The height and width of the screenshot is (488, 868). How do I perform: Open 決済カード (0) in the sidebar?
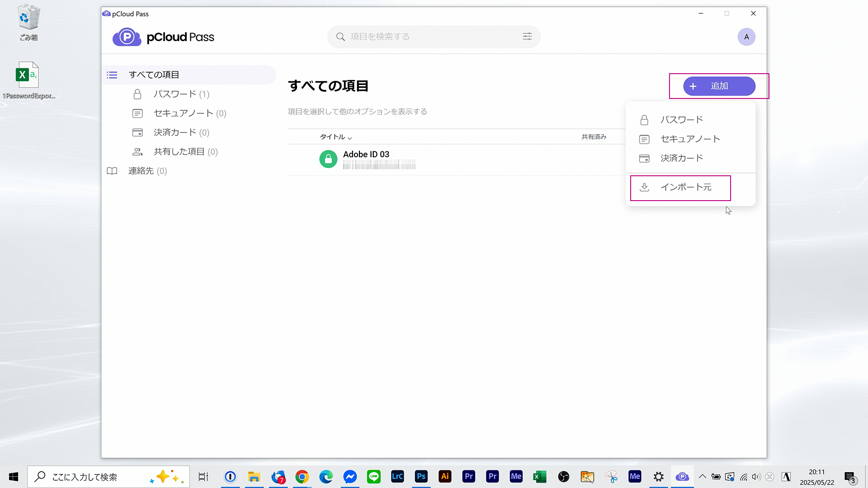(172, 132)
